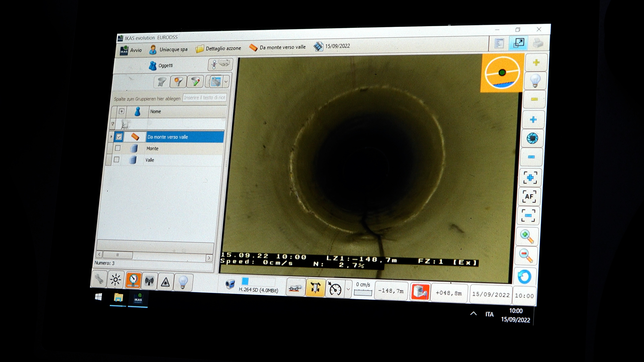
Task: Uncheck the Da monte verso valle checkbox
Action: (x=119, y=137)
